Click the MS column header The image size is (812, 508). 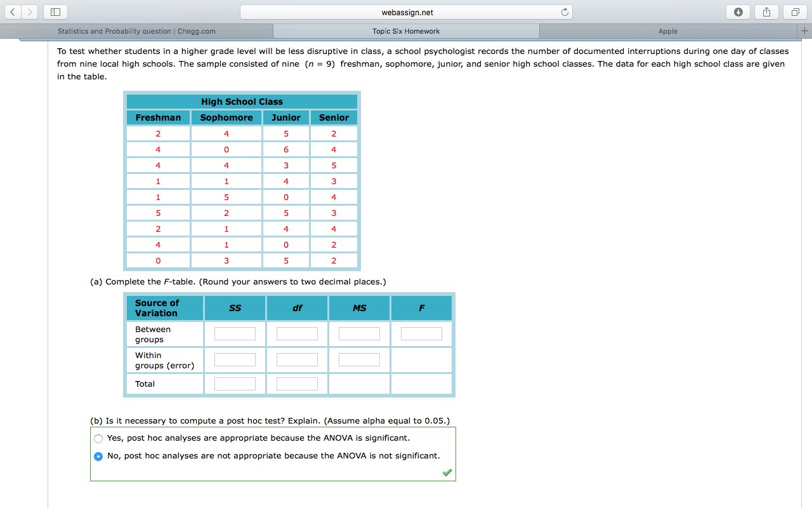(x=359, y=308)
